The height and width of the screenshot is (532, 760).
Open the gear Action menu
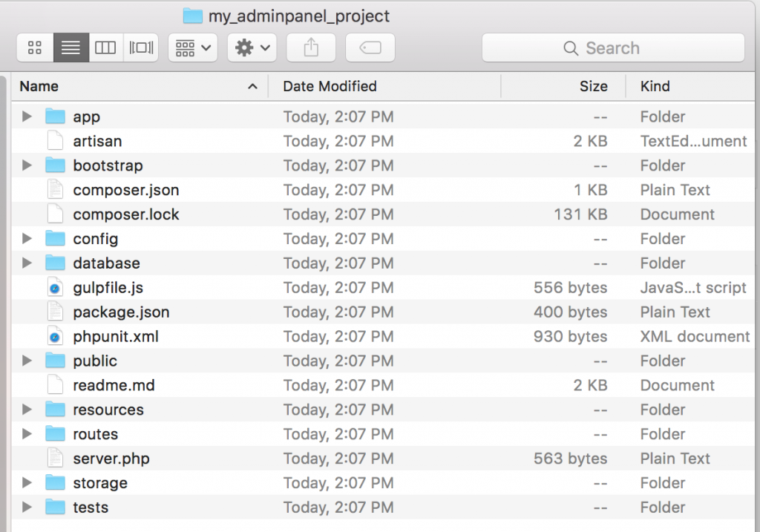click(x=252, y=47)
